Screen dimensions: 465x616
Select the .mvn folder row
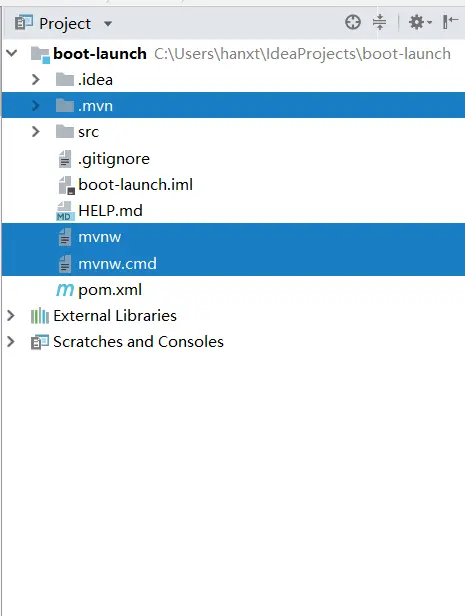(233, 105)
